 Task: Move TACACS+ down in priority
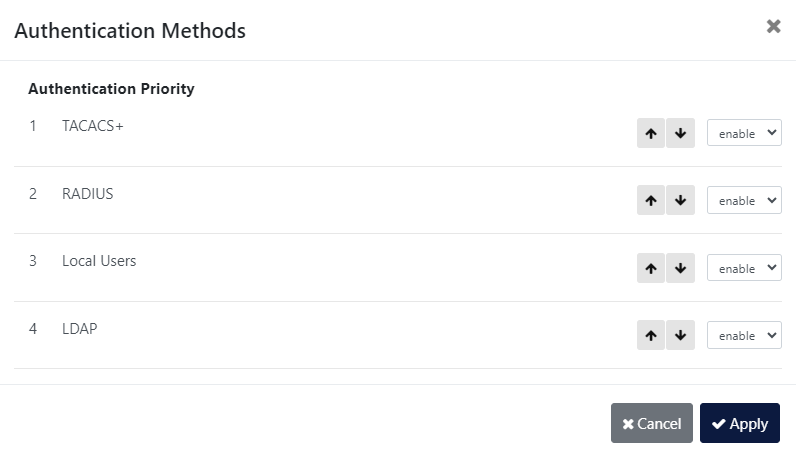point(680,133)
